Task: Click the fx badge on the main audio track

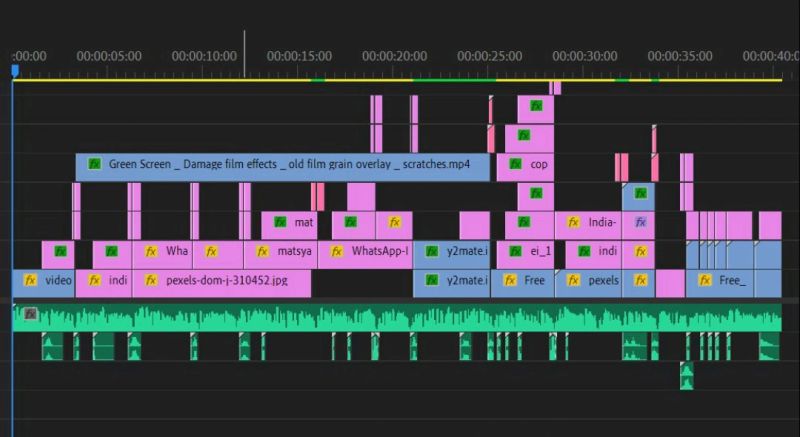Action: (30, 314)
